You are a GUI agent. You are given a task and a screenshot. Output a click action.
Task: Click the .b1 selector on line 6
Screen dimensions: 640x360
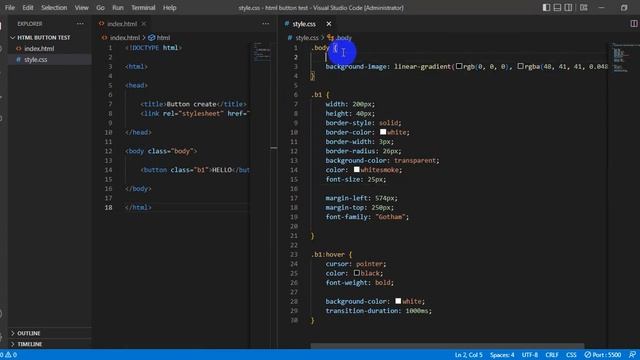point(317,95)
